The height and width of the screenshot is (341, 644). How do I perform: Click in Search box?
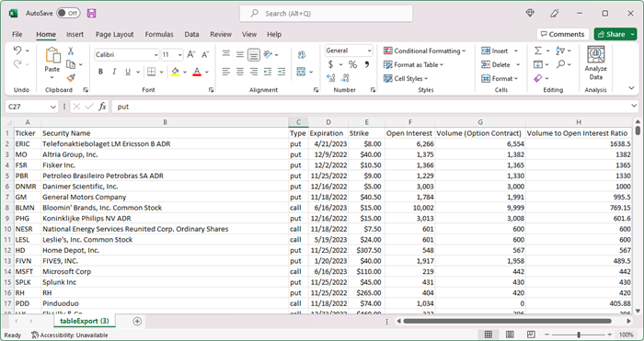326,14
